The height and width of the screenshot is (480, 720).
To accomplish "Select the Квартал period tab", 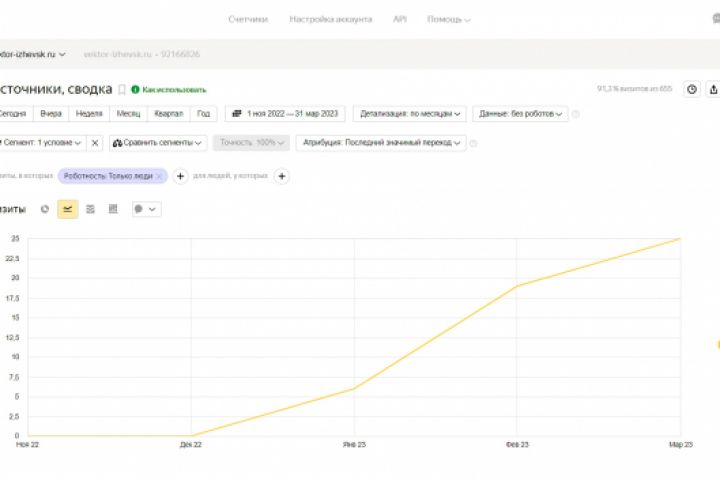I will tap(169, 113).
